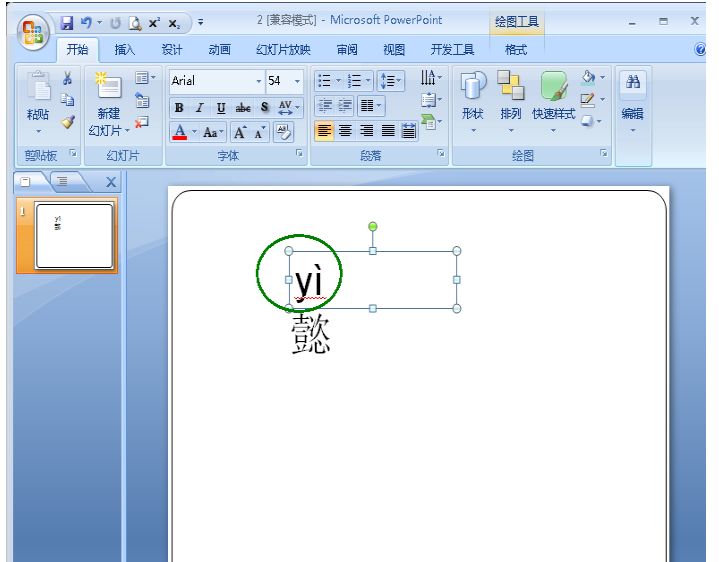Decrease list indent level

[325, 106]
